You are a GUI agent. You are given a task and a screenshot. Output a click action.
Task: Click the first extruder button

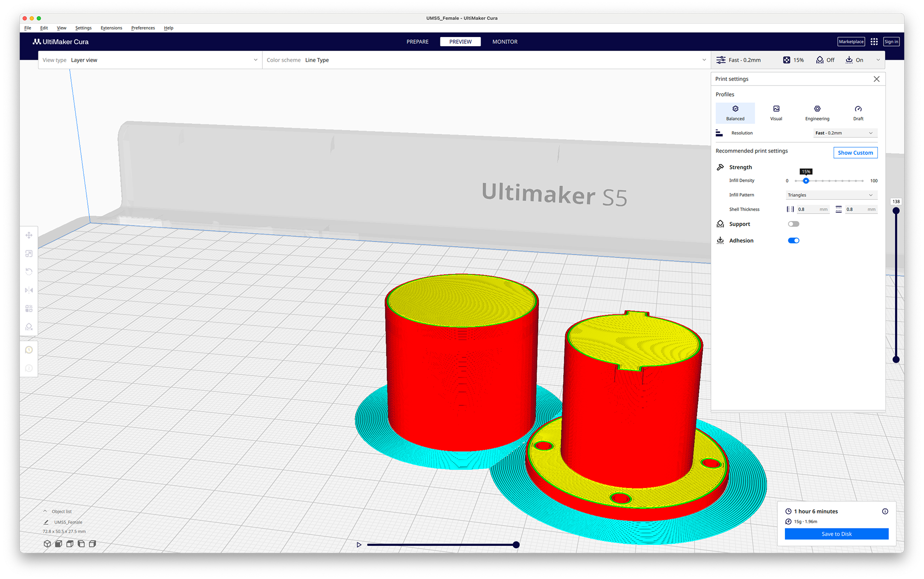tap(29, 350)
